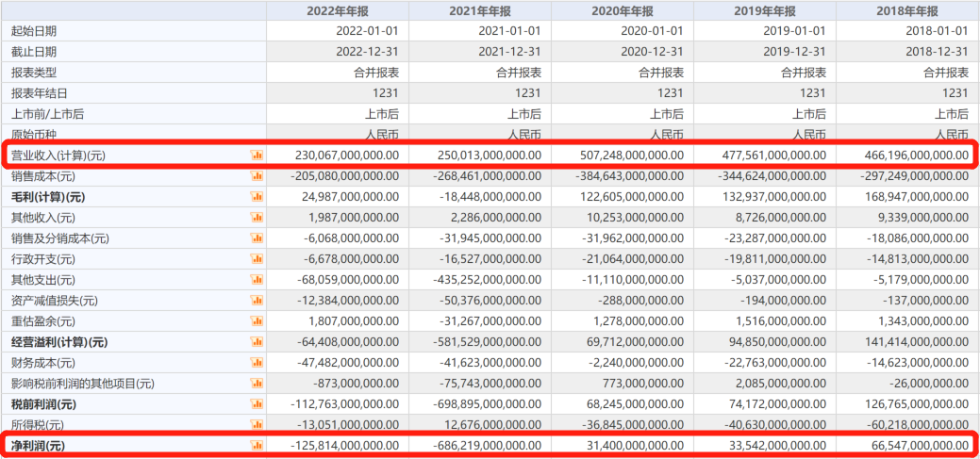Open chart icon for 其他收入(元) row

click(257, 218)
